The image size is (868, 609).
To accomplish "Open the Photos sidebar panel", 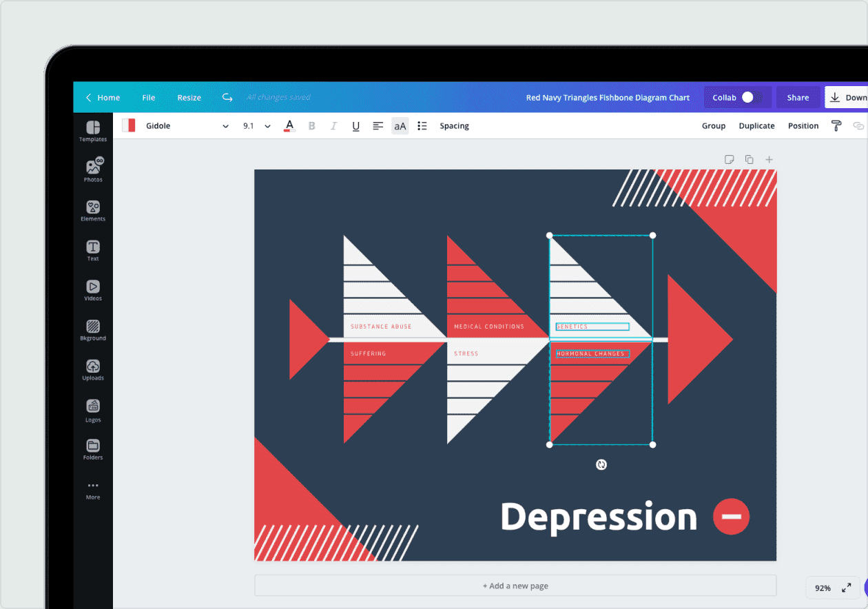I will [93, 169].
